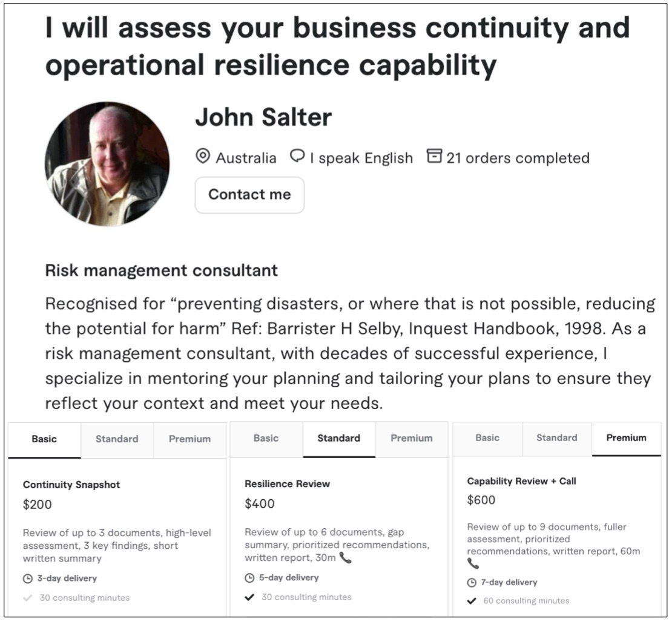Image resolution: width=672 pixels, height=622 pixels.
Task: Click the greyed checkmark under Continuity Snapshot
Action: (x=28, y=598)
